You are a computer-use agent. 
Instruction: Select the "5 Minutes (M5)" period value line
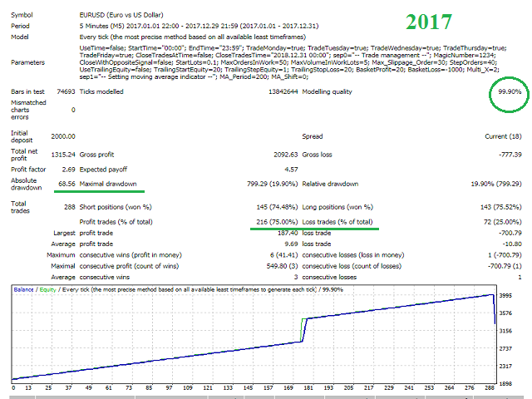pyautogui.click(x=199, y=26)
